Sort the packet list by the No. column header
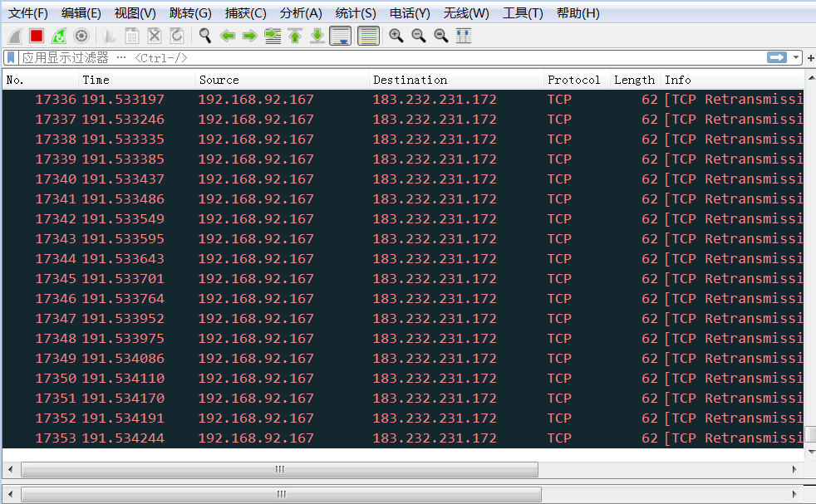The width and height of the screenshot is (816, 504). [x=41, y=80]
